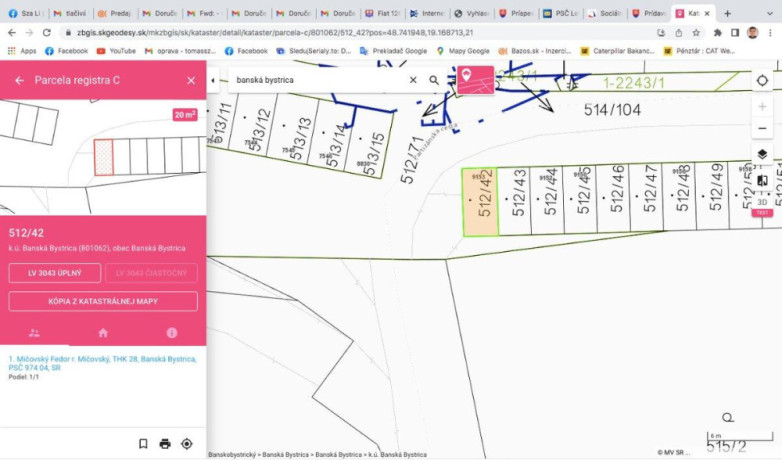Screen dimensions: 782x460
Task: Zoom in on the map
Action: (762, 106)
